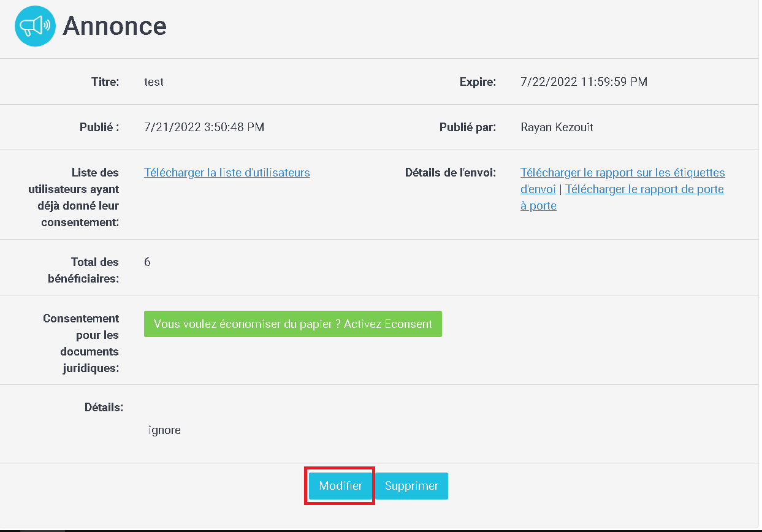Select the title value "test"
Screen dimensions: 762x532
(154, 82)
